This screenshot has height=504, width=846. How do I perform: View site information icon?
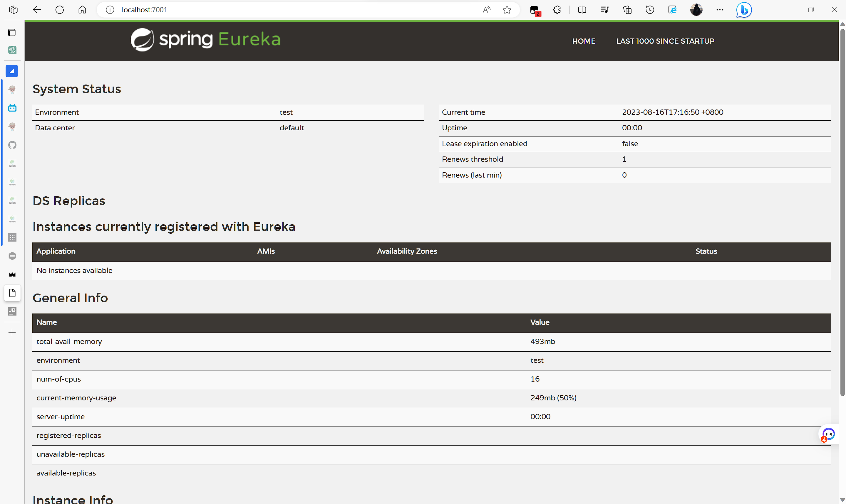point(110,10)
